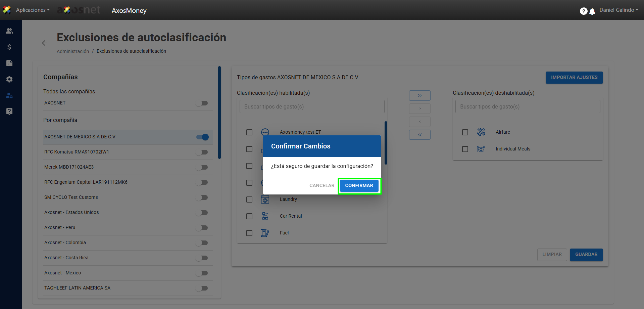Click the users icon in left sidebar

tap(9, 31)
